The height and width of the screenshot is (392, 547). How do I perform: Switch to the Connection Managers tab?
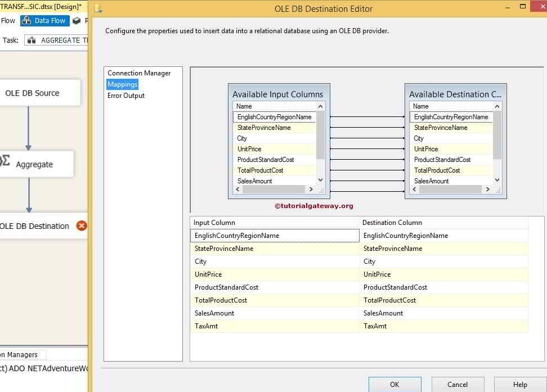point(19,354)
